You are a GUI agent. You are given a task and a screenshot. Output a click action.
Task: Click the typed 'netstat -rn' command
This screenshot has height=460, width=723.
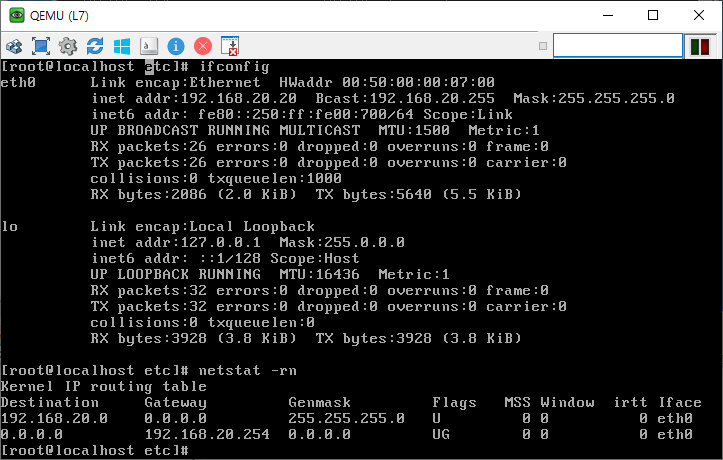(248, 371)
